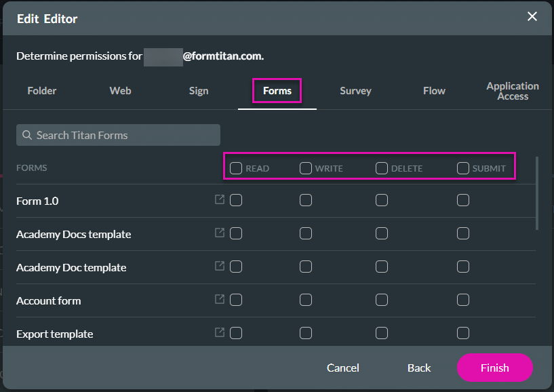Screen dimensions: 554x392
Task: Enable write permission for Account form
Action: coord(306,300)
